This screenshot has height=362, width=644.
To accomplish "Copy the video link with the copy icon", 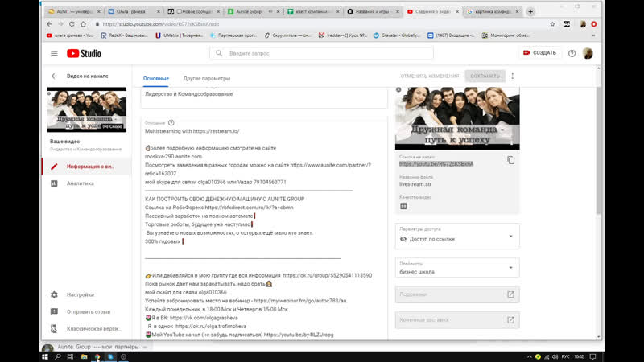I will (510, 160).
